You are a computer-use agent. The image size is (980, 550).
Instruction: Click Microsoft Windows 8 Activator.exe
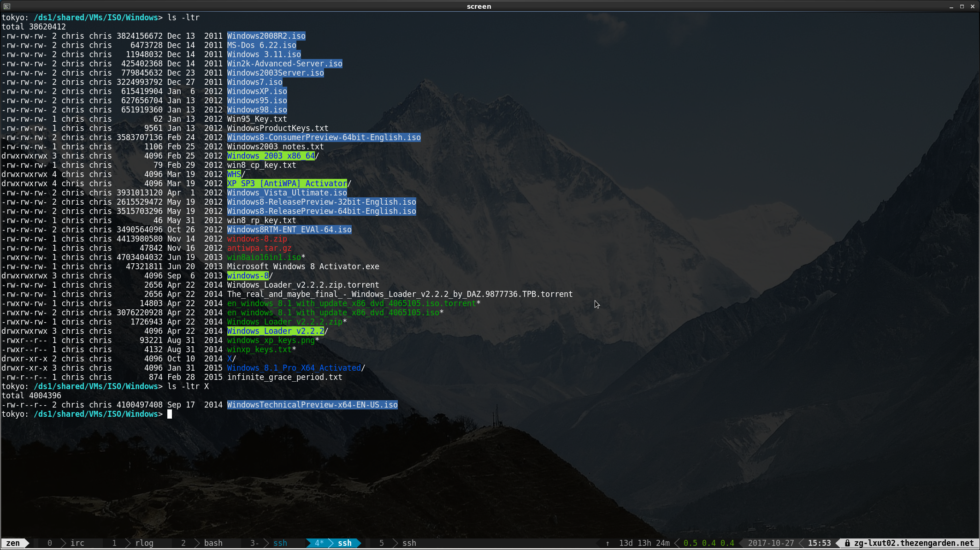pyautogui.click(x=303, y=266)
